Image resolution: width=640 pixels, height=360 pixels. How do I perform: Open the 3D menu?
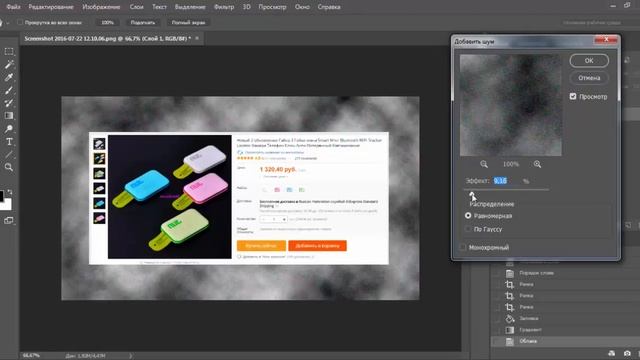pyautogui.click(x=247, y=7)
